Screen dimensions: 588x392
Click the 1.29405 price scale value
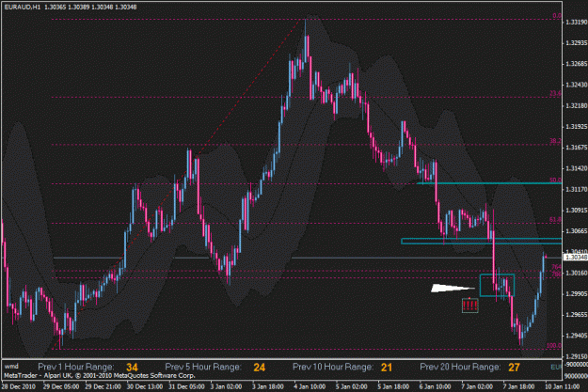(x=577, y=336)
